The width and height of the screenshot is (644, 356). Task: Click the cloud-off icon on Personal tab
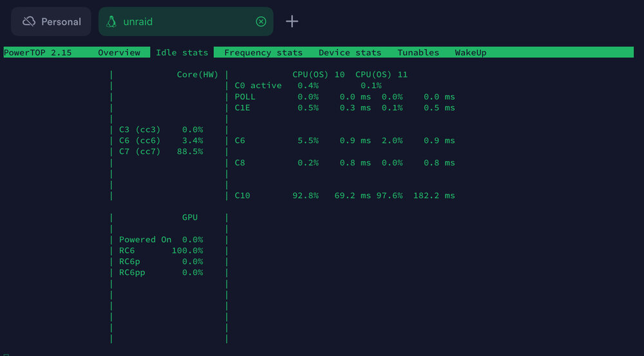coord(29,21)
